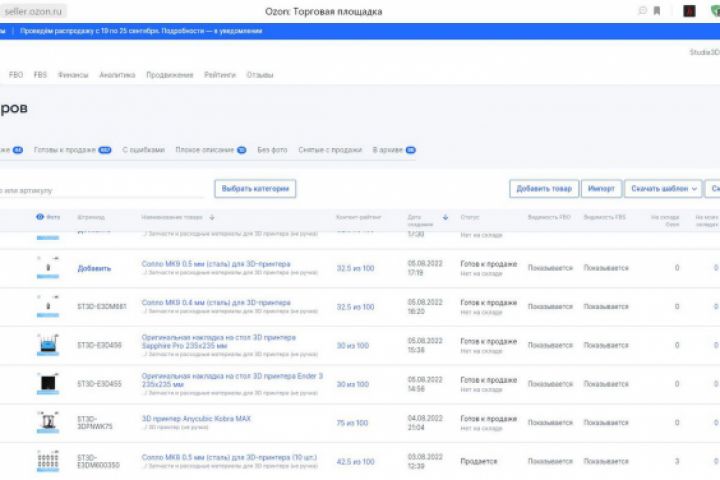The image size is (720, 480).
Task: Expand Скачать шаблон dropdown
Action: [x=663, y=189]
